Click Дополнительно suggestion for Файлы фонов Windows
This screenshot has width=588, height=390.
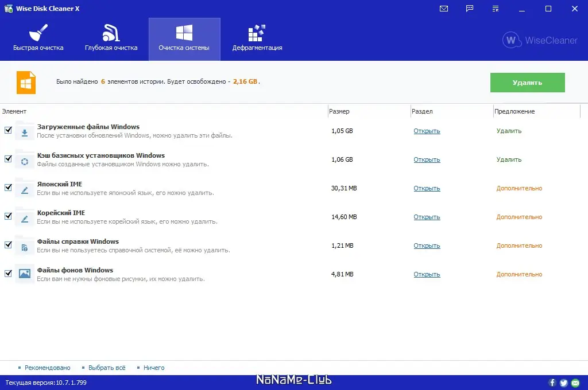click(519, 274)
